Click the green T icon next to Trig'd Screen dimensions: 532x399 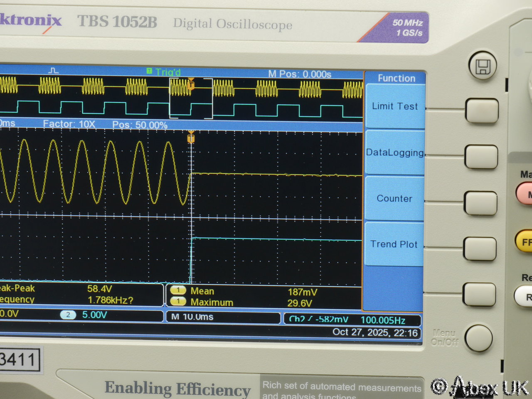point(150,71)
